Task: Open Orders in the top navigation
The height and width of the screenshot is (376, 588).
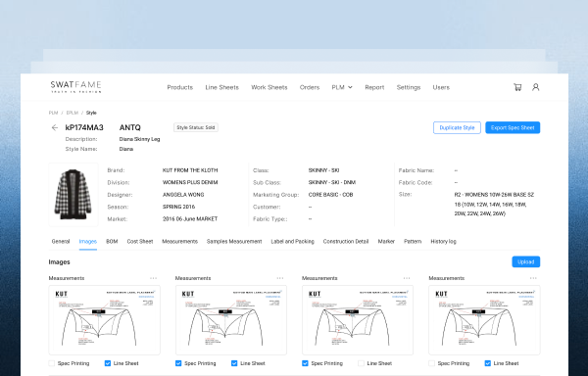Action: (x=310, y=87)
